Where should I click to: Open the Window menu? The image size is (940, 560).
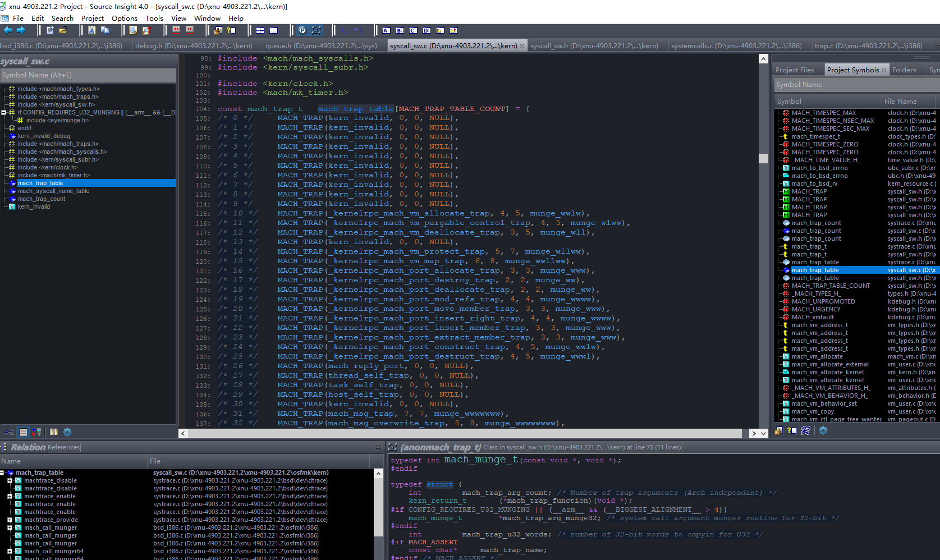coord(207,18)
